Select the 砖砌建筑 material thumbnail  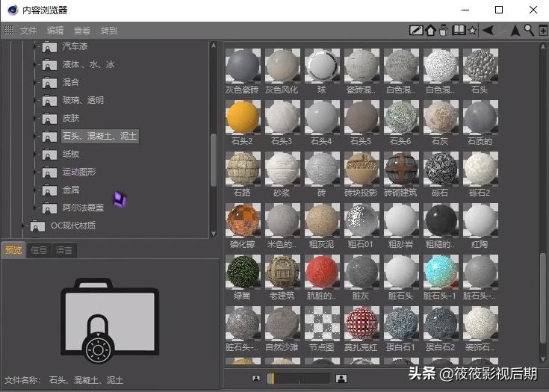(401, 169)
